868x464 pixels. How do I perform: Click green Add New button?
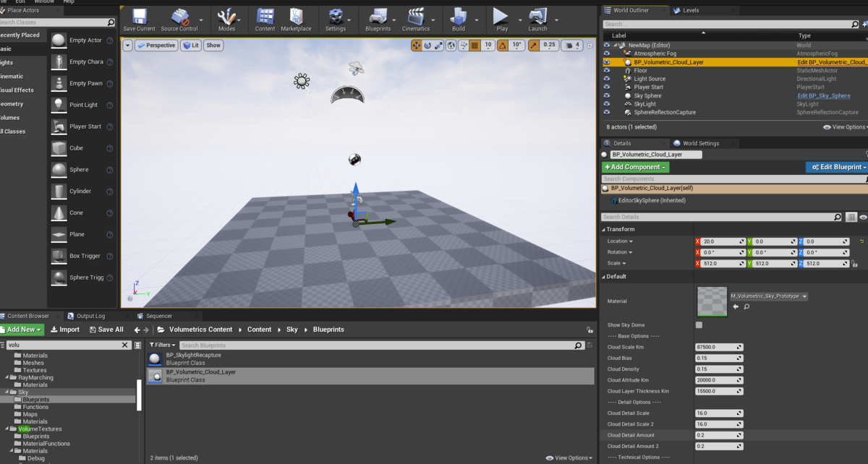click(21, 330)
